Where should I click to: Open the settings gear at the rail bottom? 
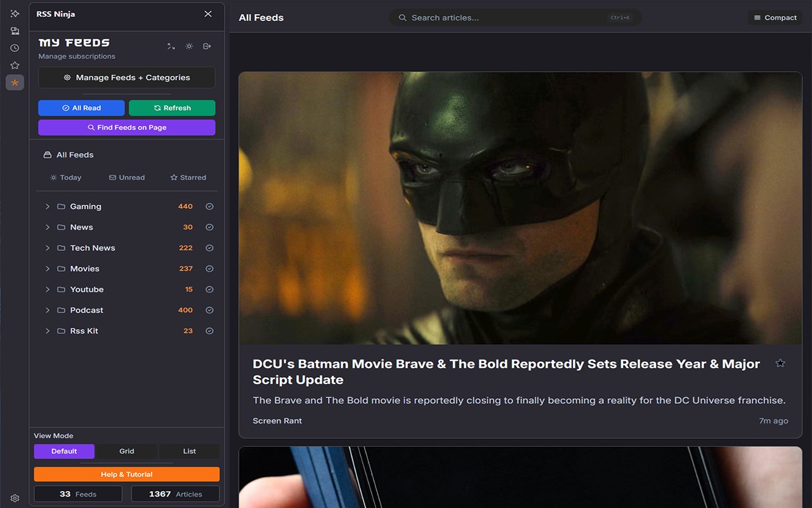coord(15,498)
